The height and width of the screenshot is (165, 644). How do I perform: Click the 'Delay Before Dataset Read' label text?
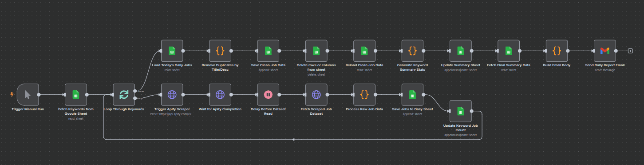pos(268,111)
